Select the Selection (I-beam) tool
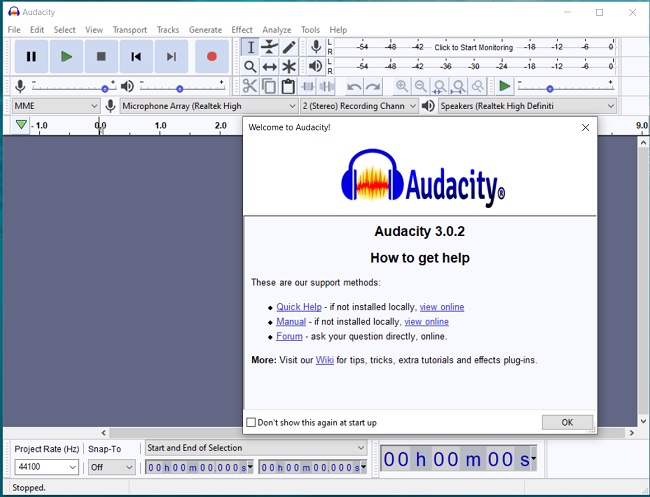Viewport: 650px width, 497px height. pyautogui.click(x=250, y=47)
